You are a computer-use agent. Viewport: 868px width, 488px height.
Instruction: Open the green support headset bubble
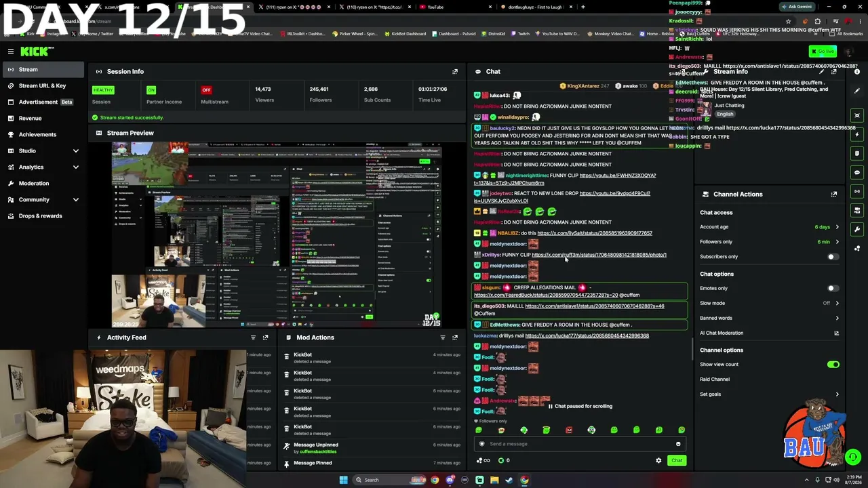[x=853, y=457]
